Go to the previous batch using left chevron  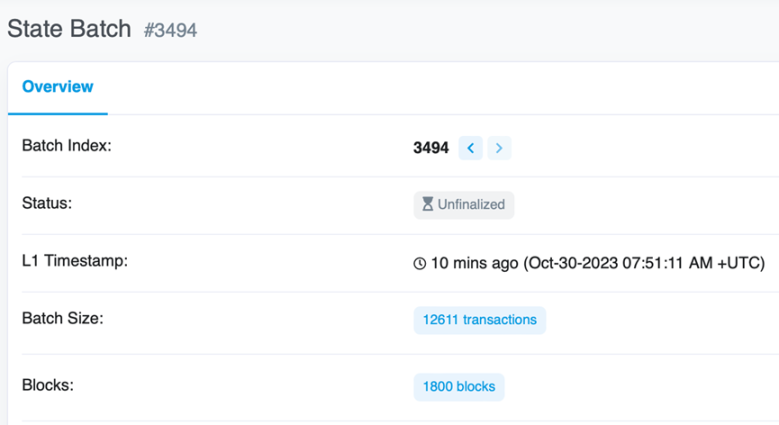(471, 148)
